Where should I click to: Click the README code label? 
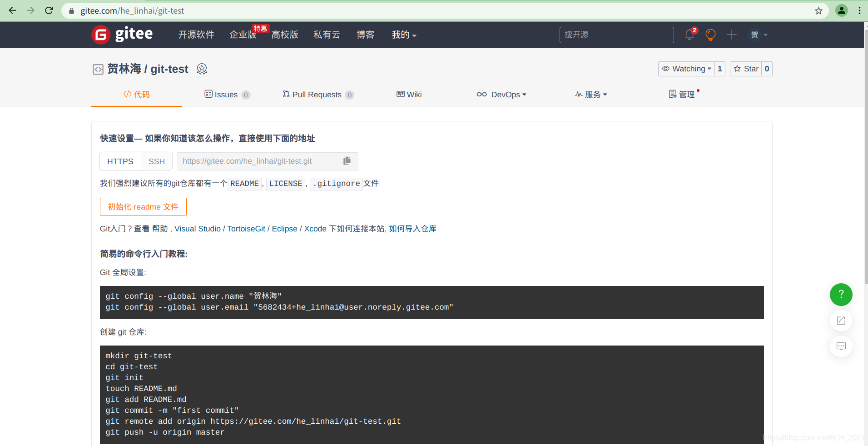[244, 184]
